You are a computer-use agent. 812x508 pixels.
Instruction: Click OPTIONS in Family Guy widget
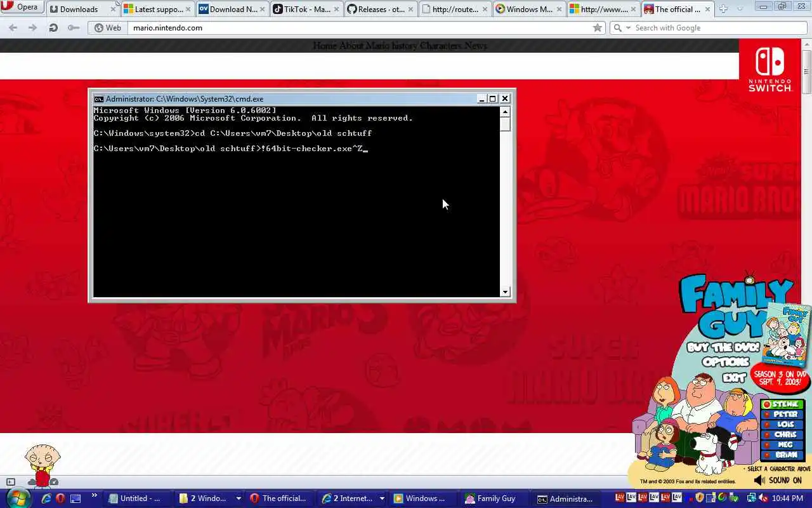[x=726, y=363]
